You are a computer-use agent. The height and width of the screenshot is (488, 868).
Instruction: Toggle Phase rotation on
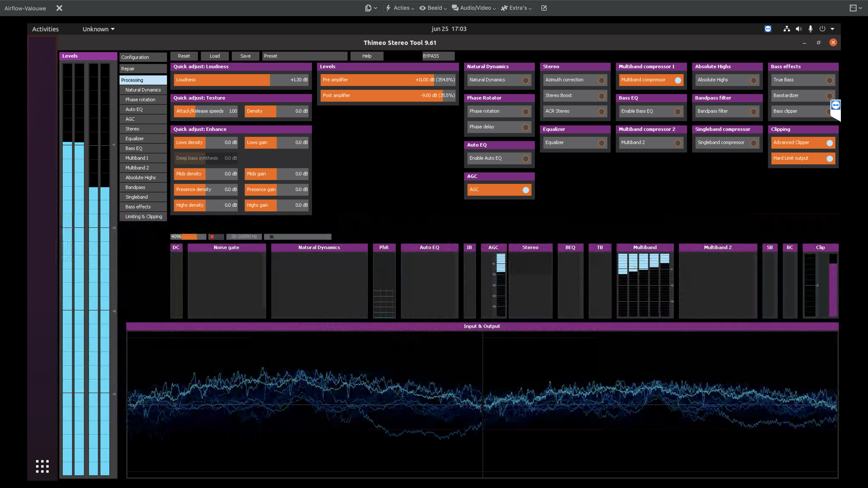pyautogui.click(x=499, y=111)
